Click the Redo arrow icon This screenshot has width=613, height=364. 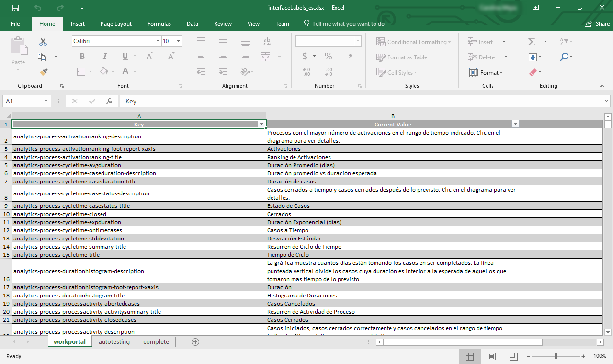tap(60, 8)
